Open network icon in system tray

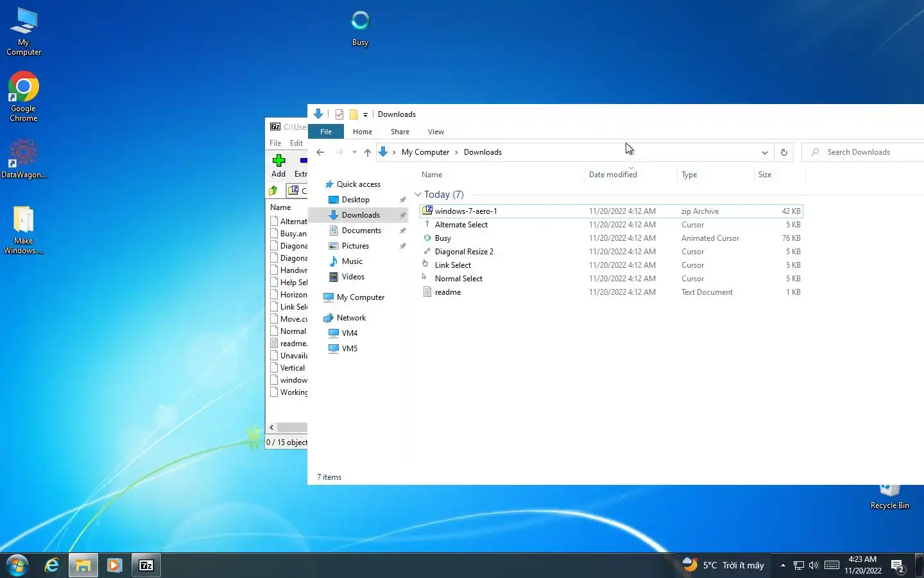pyautogui.click(x=798, y=565)
